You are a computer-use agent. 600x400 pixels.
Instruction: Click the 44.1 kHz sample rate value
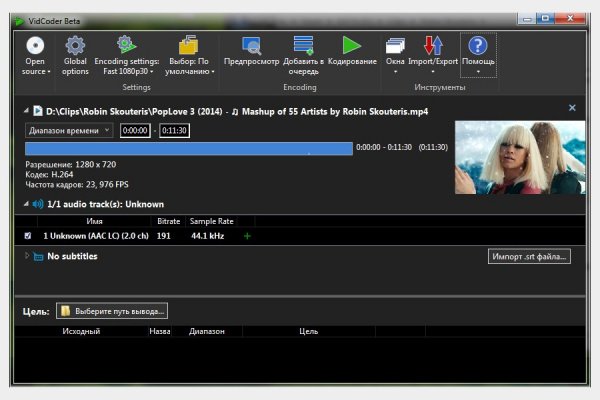207,236
